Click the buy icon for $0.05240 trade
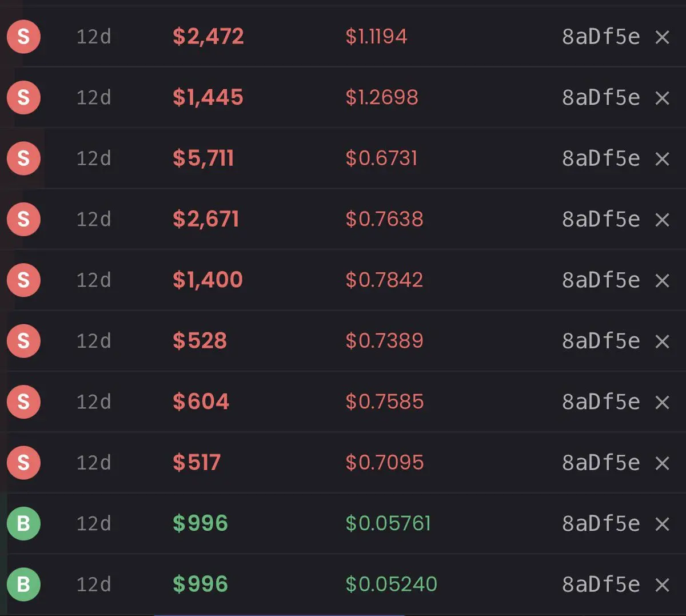Viewport: 686px width, 616px height. pos(23,584)
